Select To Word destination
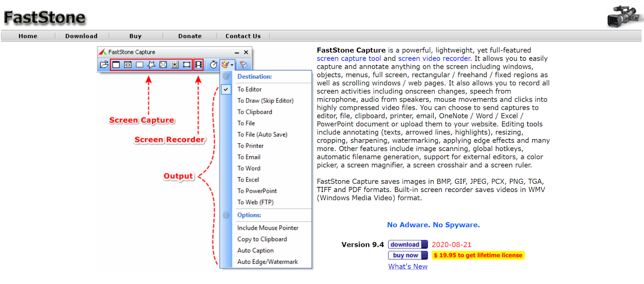This screenshot has height=284, width=644. point(249,168)
